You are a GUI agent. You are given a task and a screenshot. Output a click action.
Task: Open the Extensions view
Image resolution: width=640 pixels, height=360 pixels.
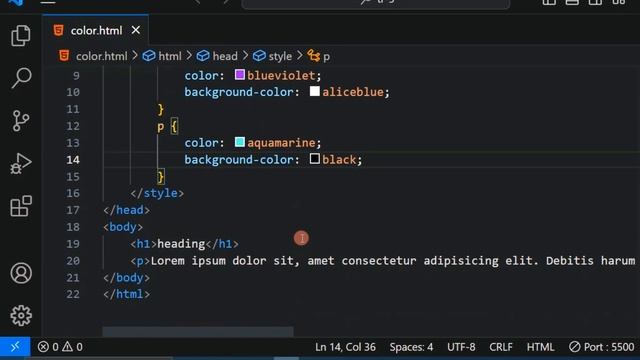coord(20,206)
